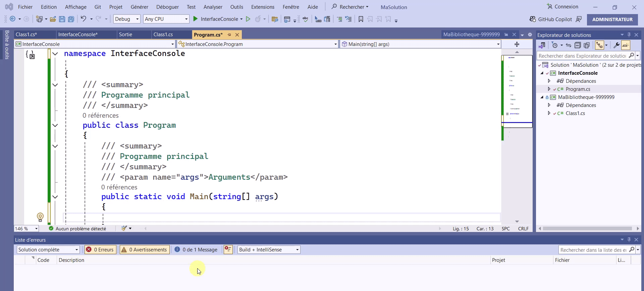Open the Générer menu
Image resolution: width=644 pixels, height=291 pixels.
tap(139, 7)
